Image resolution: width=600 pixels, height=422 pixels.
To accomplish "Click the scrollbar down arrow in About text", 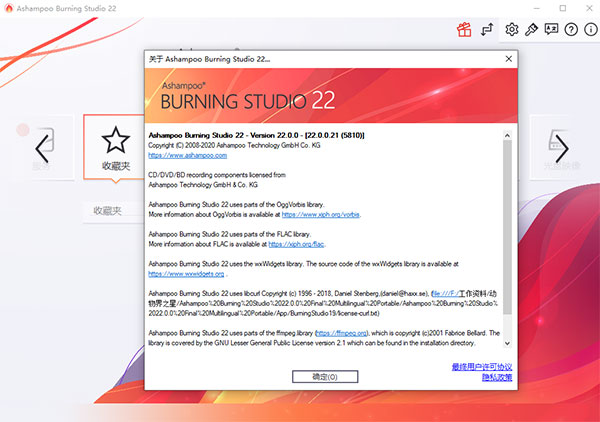I will [507, 343].
